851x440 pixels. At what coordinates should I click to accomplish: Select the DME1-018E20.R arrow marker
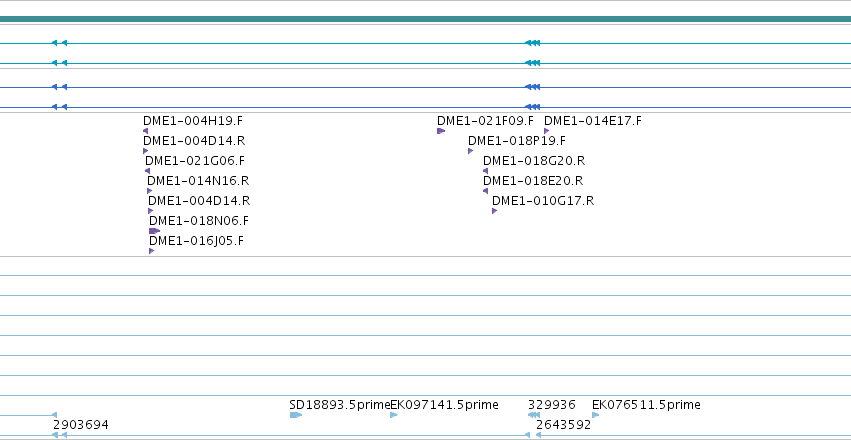pyautogui.click(x=485, y=191)
